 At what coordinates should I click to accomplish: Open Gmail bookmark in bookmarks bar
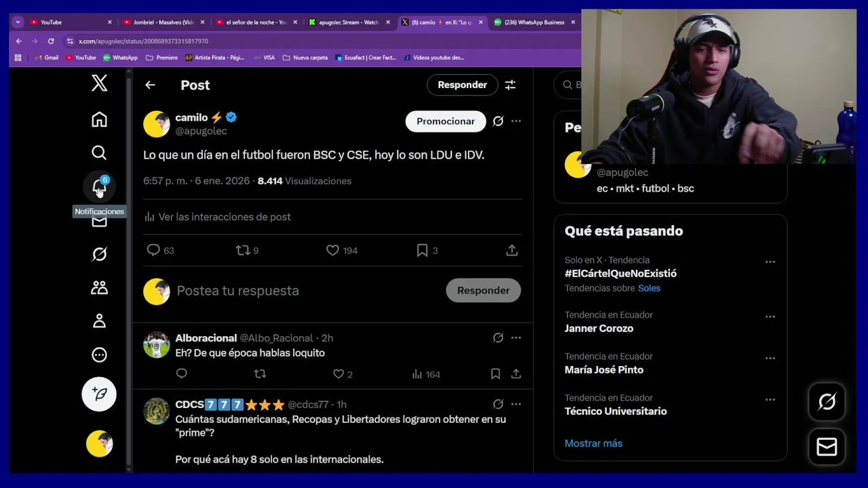46,58
